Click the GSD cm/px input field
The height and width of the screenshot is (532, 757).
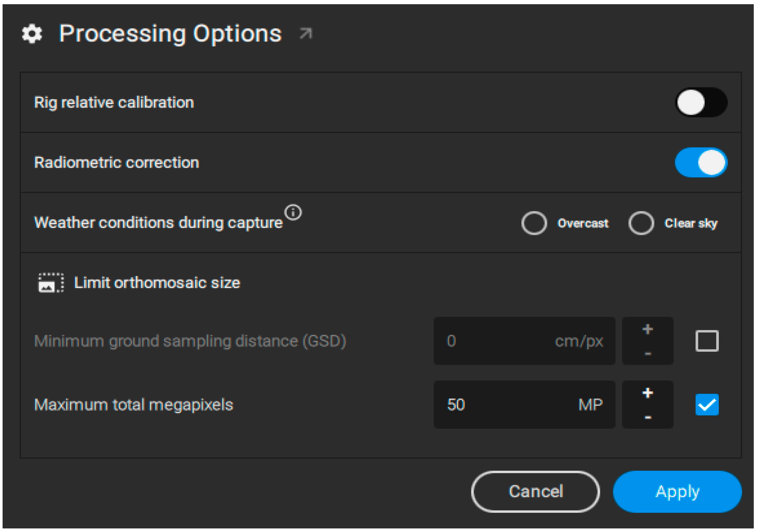tap(524, 341)
